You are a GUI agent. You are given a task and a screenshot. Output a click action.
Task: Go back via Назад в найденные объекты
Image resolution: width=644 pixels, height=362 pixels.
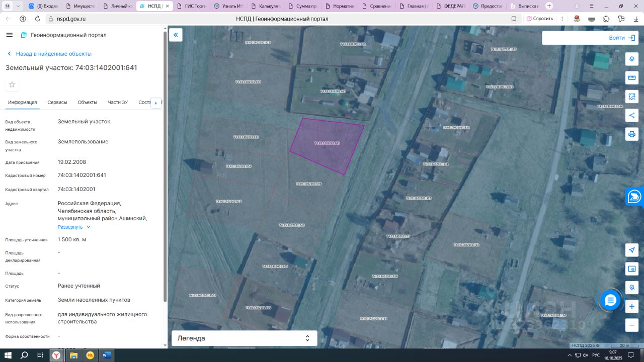pos(49,54)
